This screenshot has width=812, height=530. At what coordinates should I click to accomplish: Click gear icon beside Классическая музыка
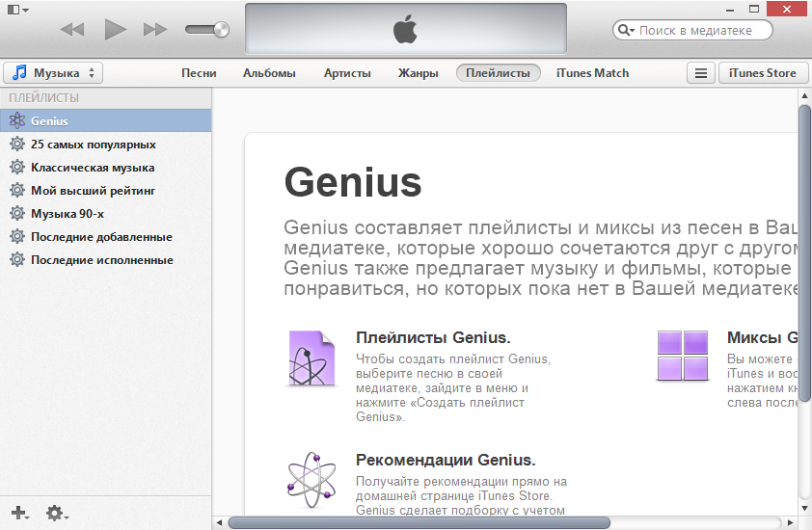point(17,167)
